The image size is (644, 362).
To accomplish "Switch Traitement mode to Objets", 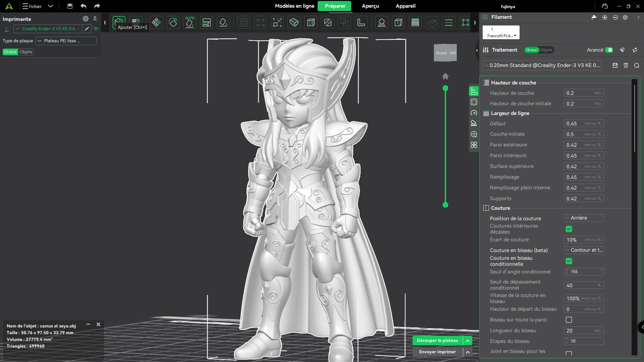I will [546, 50].
